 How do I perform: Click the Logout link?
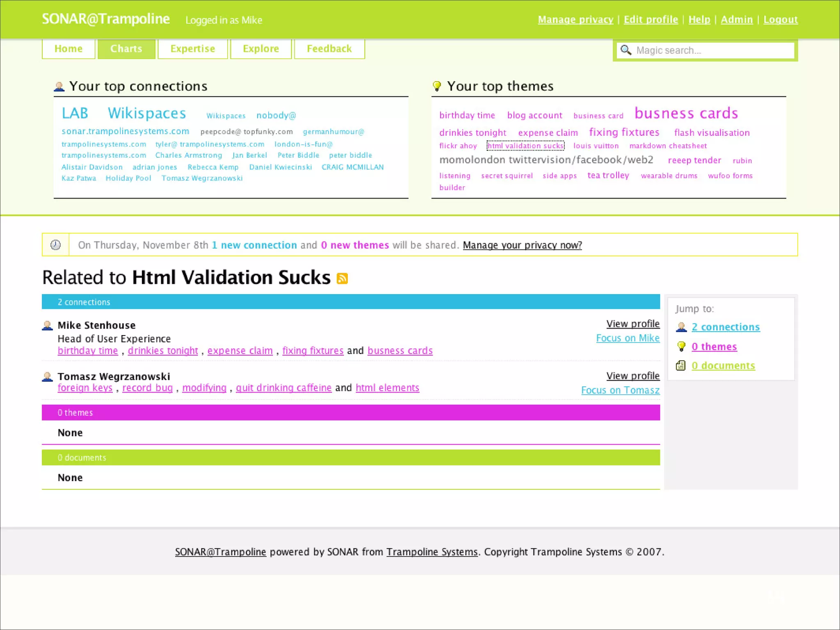pyautogui.click(x=780, y=19)
